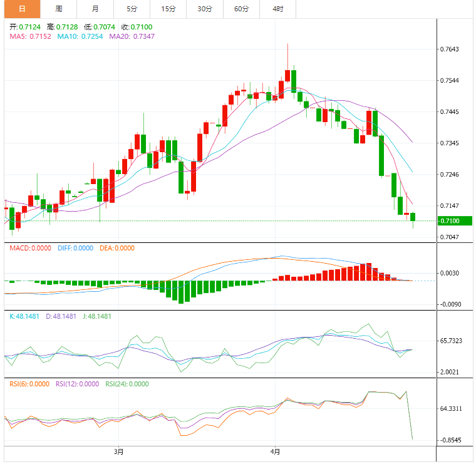Screen dimensions: 476x469
Task: Open the 30分 timeframe tab
Action: pyautogui.click(x=205, y=9)
